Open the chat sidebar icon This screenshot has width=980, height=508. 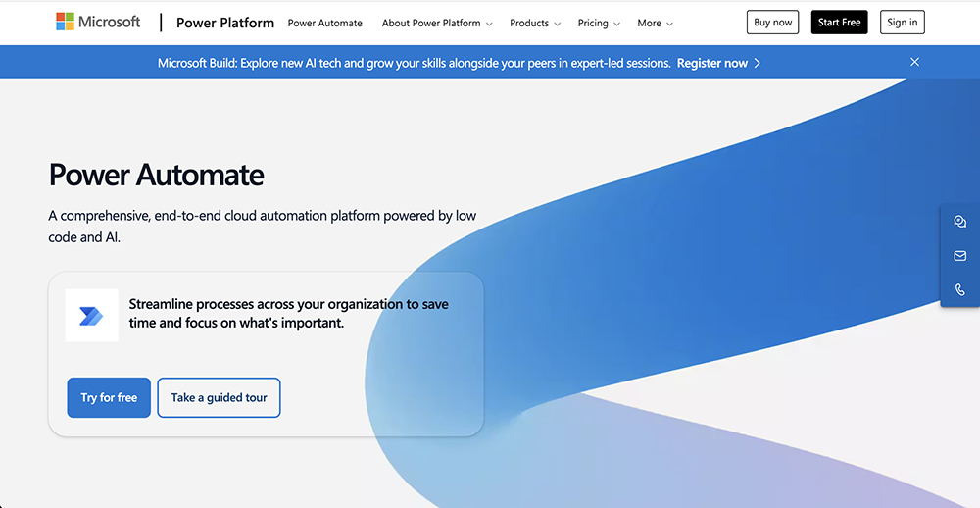click(960, 222)
